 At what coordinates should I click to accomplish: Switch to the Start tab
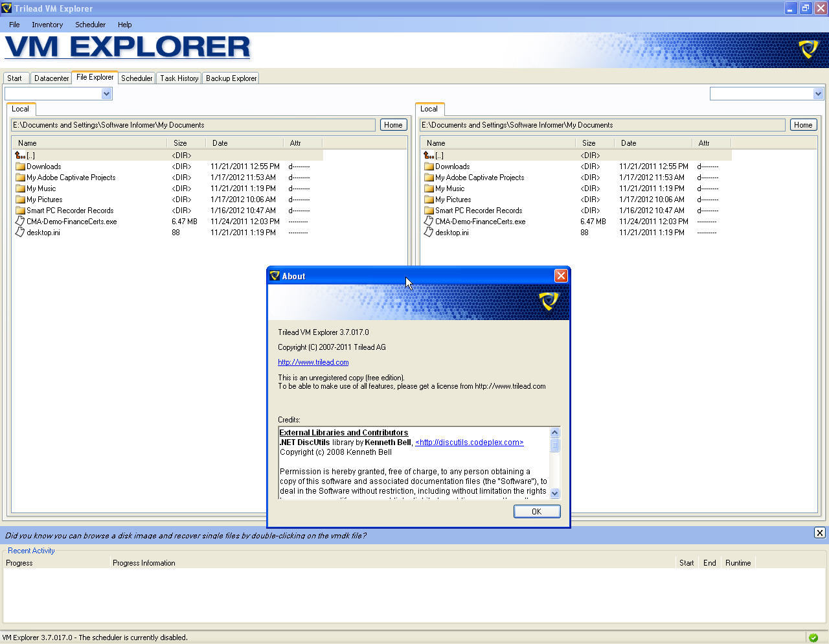[x=14, y=78]
